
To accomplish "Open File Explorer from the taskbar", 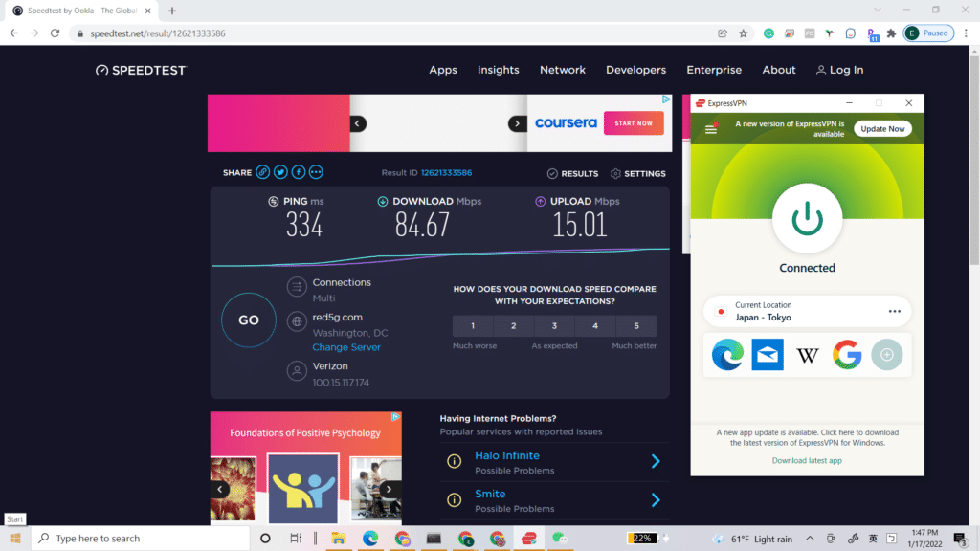I will click(x=338, y=538).
